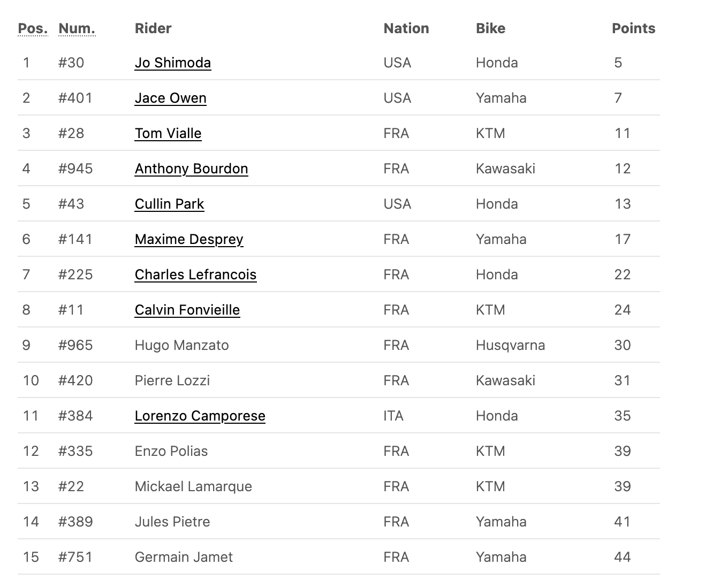Open Calvin Fonvieille rider page
The width and height of the screenshot is (728, 580).
pos(187,310)
